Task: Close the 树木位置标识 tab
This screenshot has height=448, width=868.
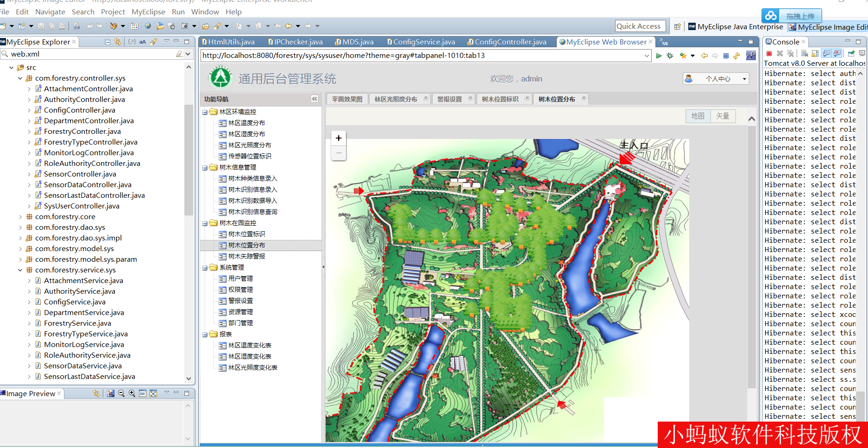Action: [527, 98]
